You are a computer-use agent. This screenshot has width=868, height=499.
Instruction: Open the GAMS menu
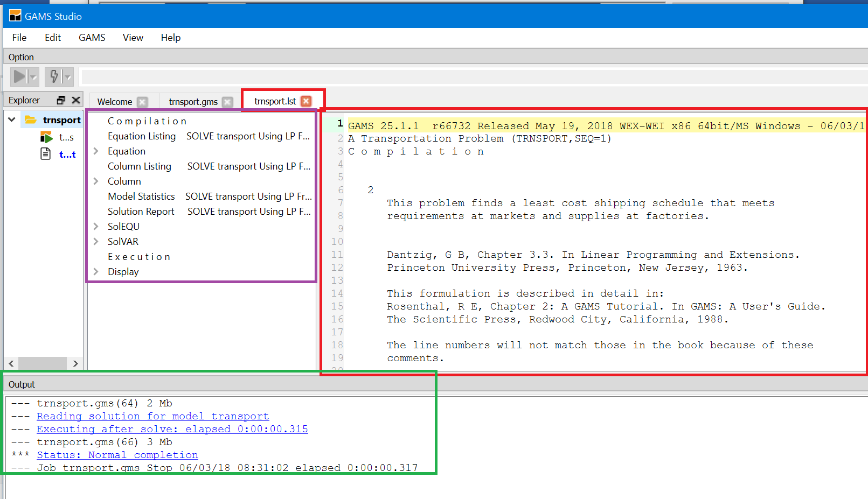point(92,38)
